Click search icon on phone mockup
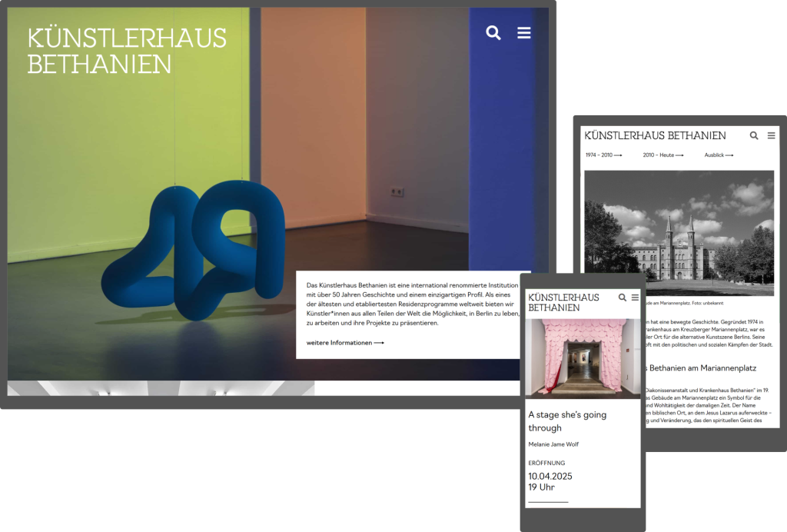Viewport: 787px width, 532px height. click(x=623, y=298)
